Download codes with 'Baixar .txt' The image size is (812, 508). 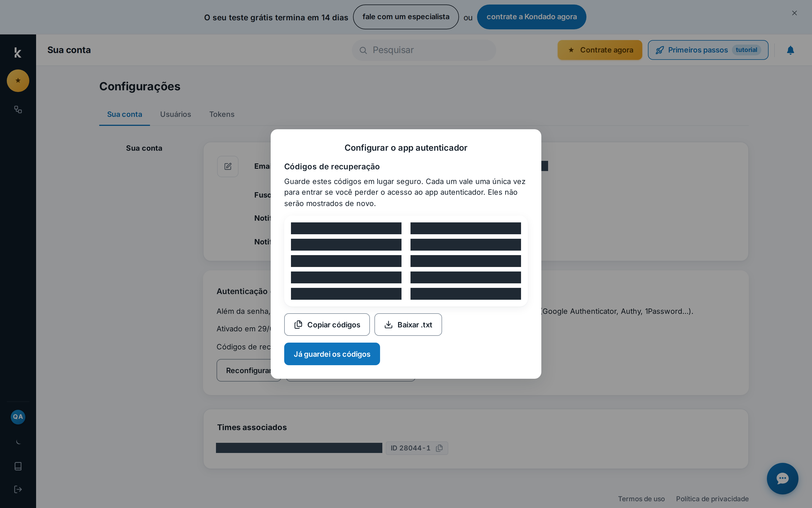[408, 325]
